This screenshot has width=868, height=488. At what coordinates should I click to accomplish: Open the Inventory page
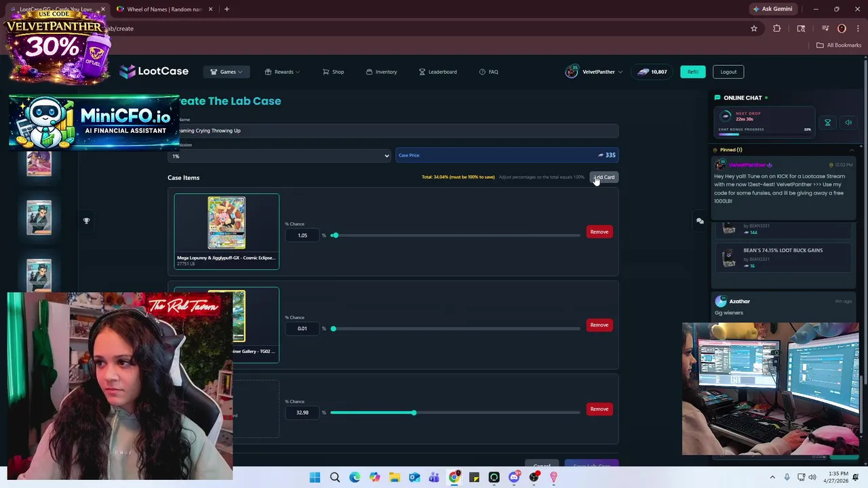pos(381,72)
